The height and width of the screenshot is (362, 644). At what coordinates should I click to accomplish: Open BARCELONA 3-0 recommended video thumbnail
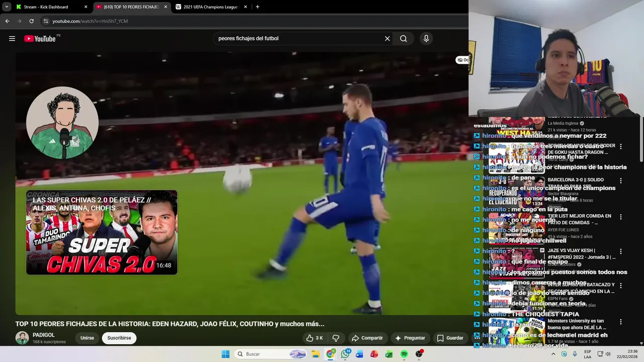coord(517,192)
